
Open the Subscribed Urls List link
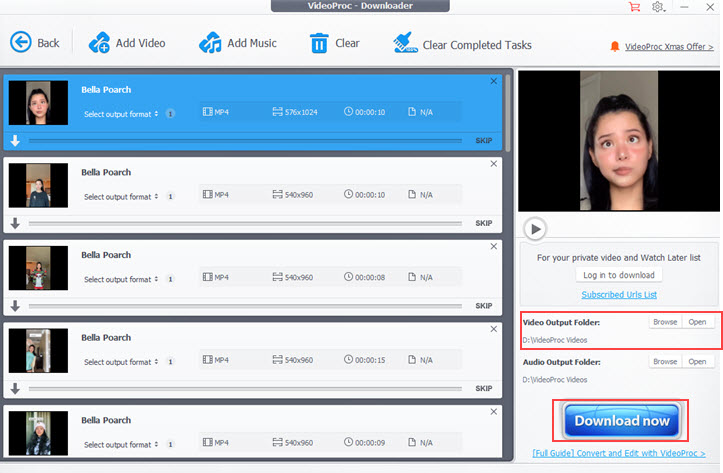[x=619, y=295]
